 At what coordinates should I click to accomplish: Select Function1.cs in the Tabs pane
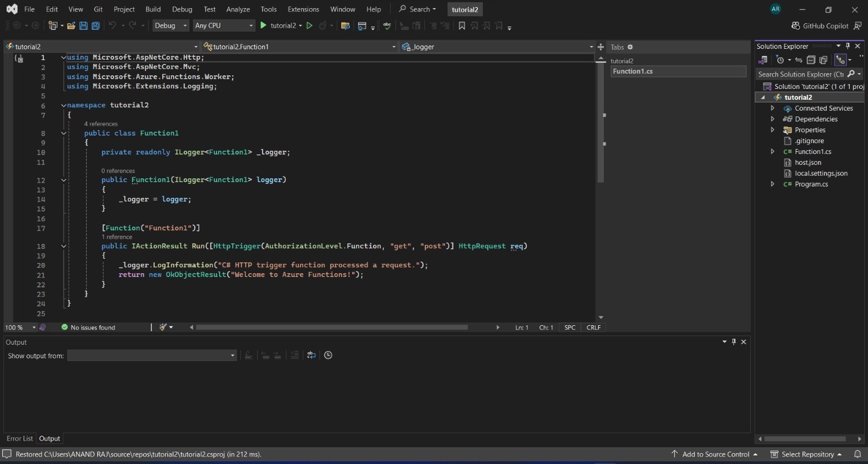coord(678,72)
